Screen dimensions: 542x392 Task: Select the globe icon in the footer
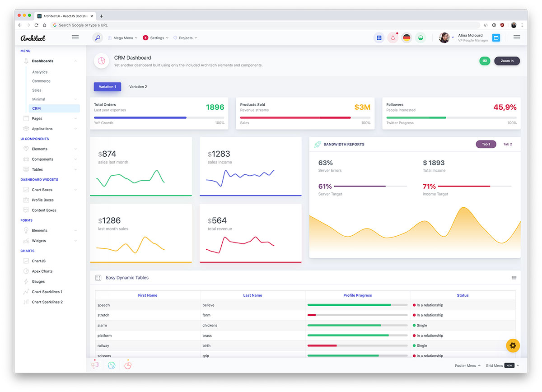click(x=111, y=365)
